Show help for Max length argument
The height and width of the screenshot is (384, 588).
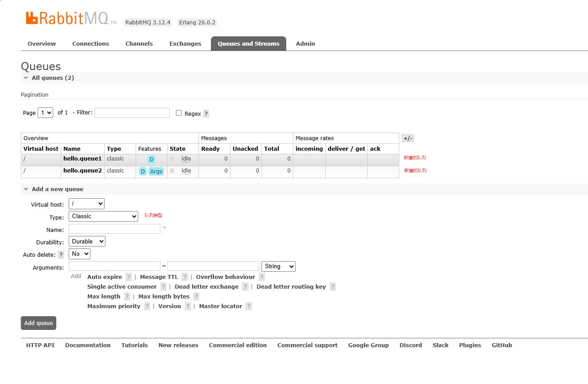tap(127, 297)
